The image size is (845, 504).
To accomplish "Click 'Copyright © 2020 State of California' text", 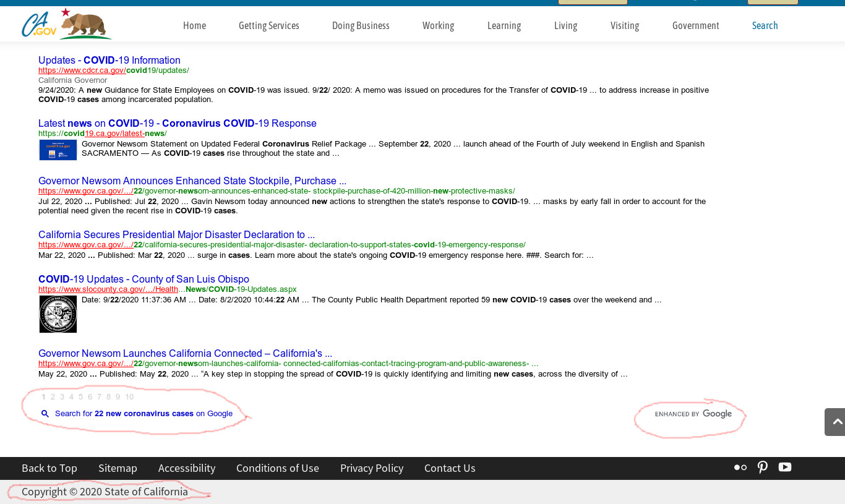I will pos(105,492).
